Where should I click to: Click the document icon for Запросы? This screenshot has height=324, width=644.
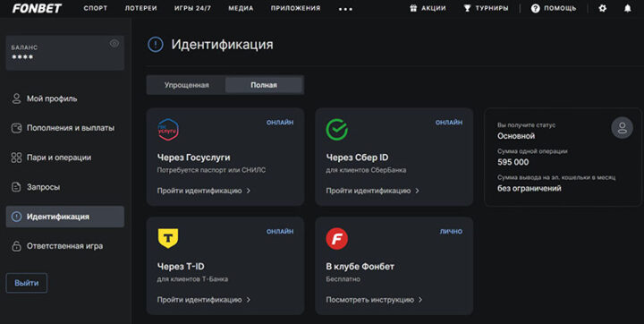16,187
